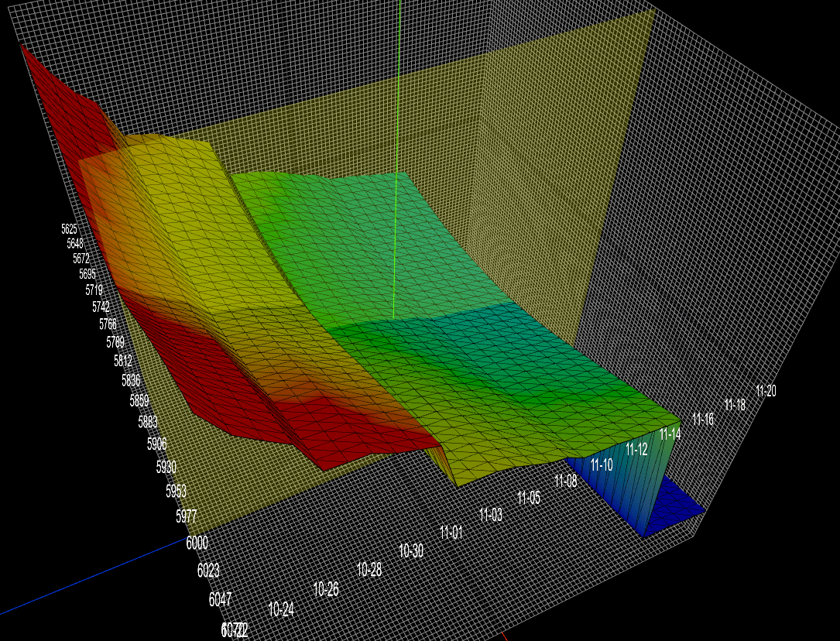Click the date axis label 11-16
The width and height of the screenshot is (840, 641).
click(x=703, y=420)
